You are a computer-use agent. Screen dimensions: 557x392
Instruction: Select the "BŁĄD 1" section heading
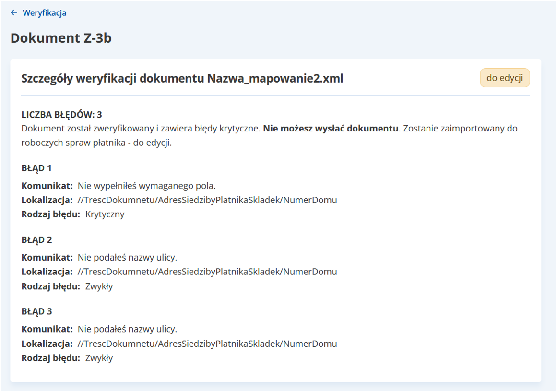click(x=36, y=168)
